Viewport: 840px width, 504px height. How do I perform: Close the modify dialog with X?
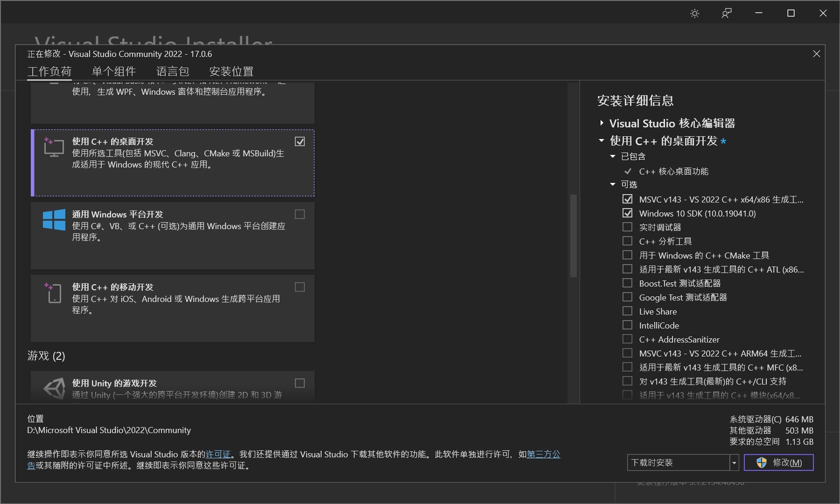[x=816, y=54]
